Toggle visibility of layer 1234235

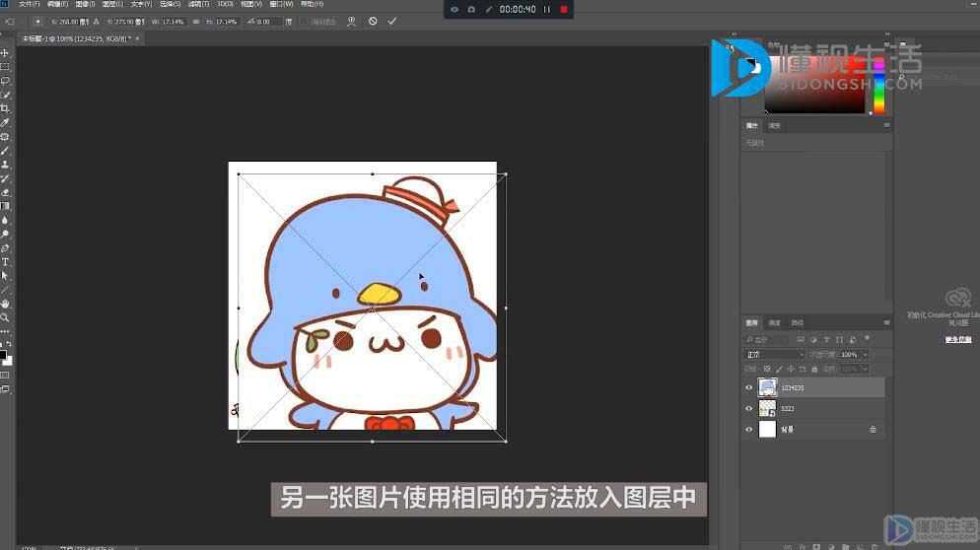(748, 387)
